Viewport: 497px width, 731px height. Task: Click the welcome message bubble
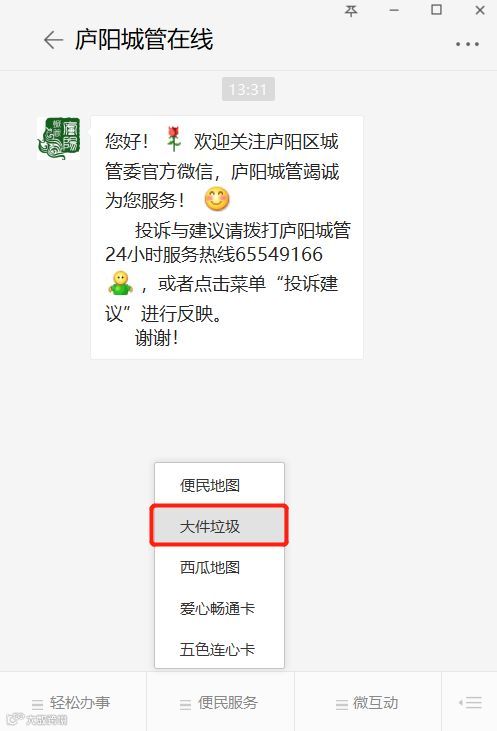click(227, 238)
